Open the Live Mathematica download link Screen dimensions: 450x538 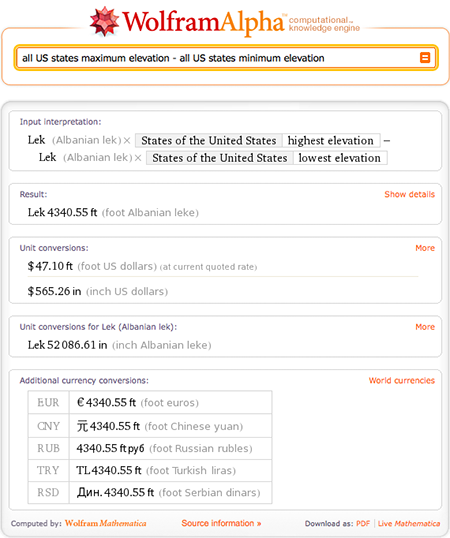pos(409,524)
